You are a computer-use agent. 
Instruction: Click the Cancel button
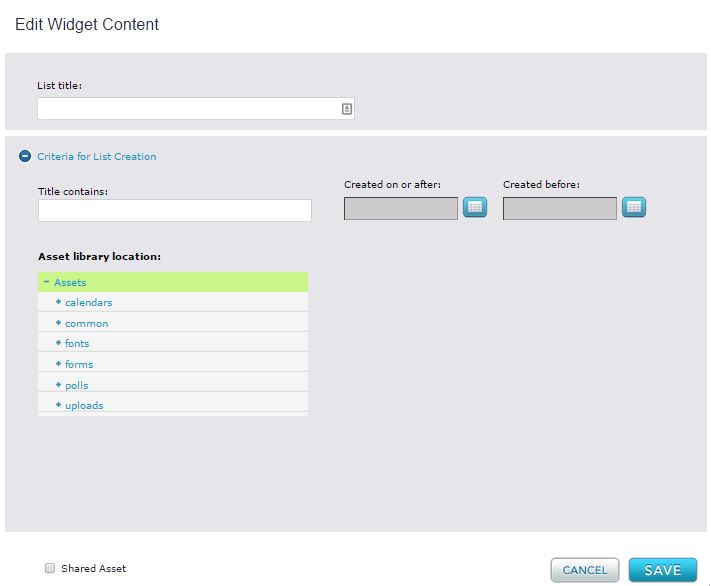(x=584, y=570)
